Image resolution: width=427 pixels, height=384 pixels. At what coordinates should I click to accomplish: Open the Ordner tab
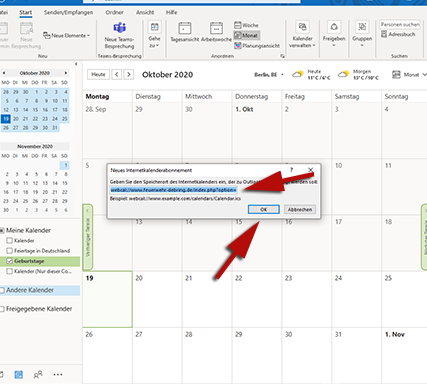coord(114,13)
